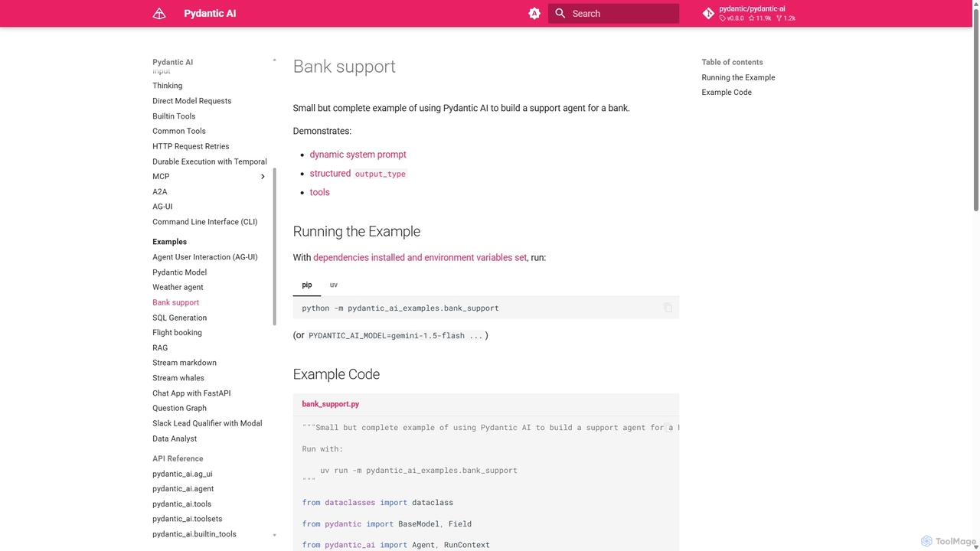Click the sidebar scroll-down arrow
980x551 pixels.
point(274,535)
